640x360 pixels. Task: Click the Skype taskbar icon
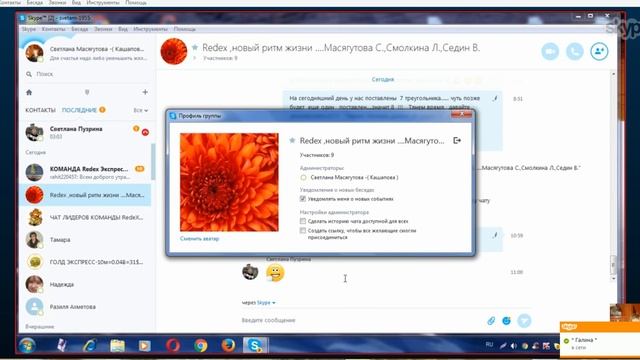pos(256,346)
